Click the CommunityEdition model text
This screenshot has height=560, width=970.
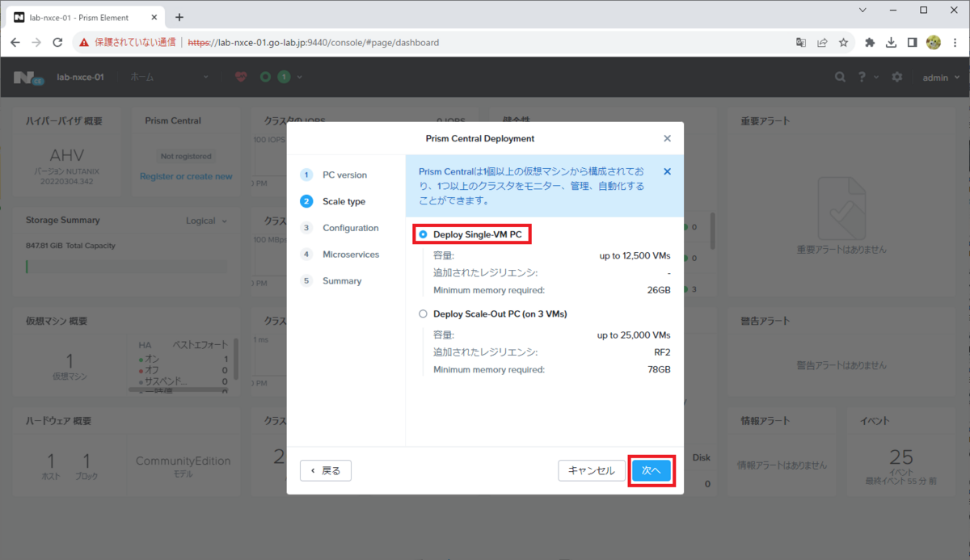point(183,461)
